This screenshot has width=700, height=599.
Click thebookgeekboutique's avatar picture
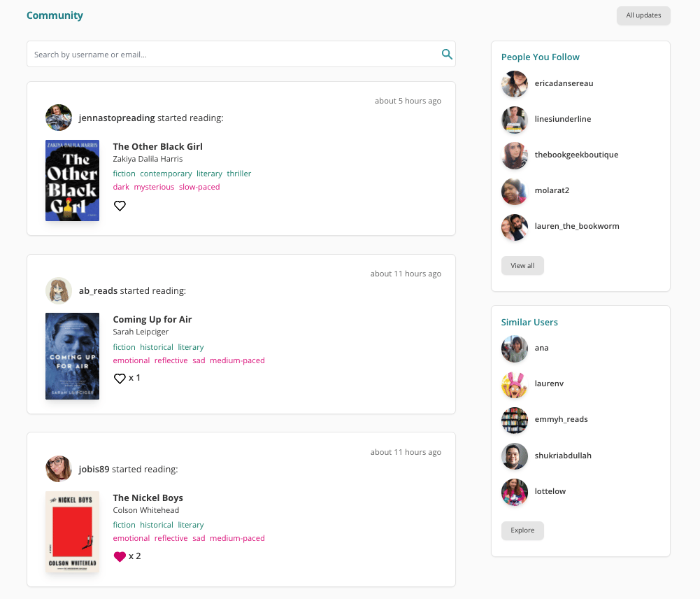pos(514,155)
